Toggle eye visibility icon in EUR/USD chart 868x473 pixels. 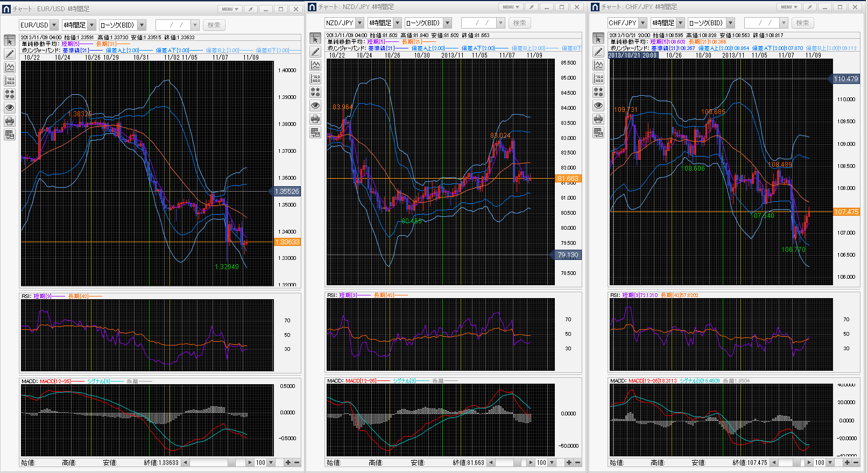coord(10,108)
